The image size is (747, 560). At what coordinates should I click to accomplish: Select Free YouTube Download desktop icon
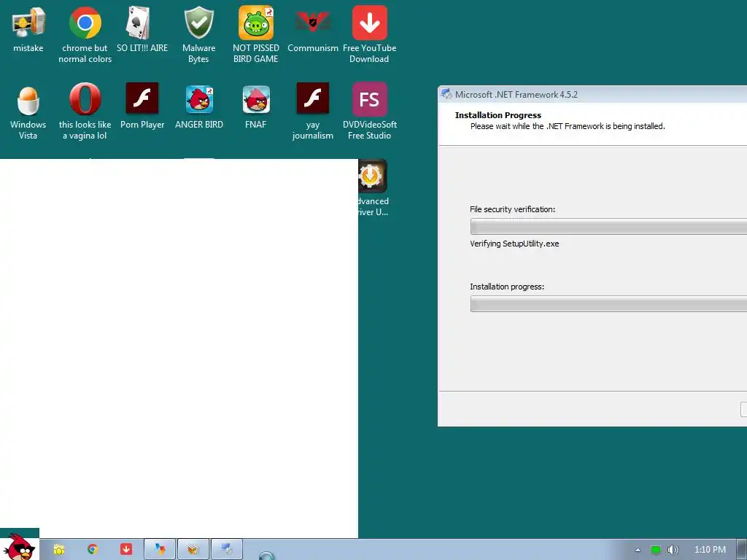coord(370,35)
